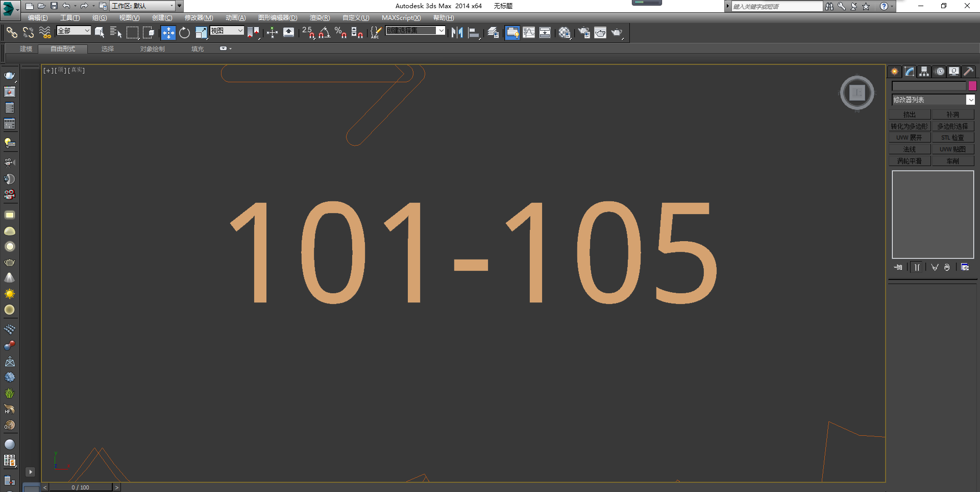
Task: Open the reference coordinate system dropdown
Action: click(x=227, y=31)
